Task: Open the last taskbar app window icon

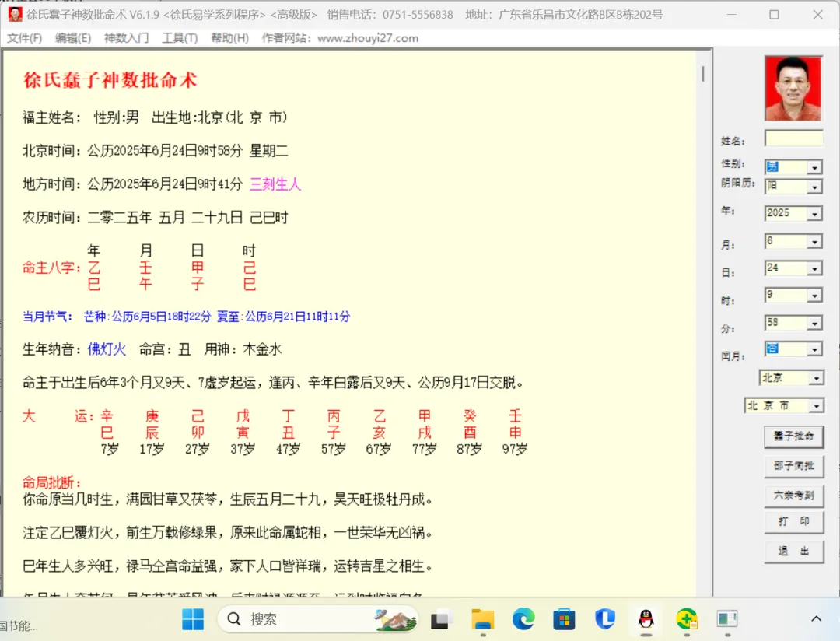Action: point(727,619)
